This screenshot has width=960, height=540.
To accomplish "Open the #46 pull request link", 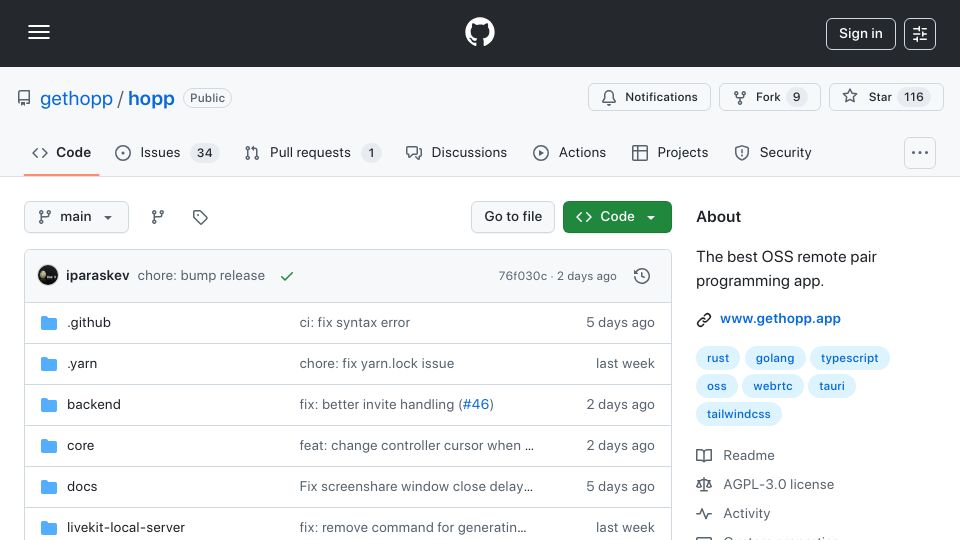I will click(476, 405).
